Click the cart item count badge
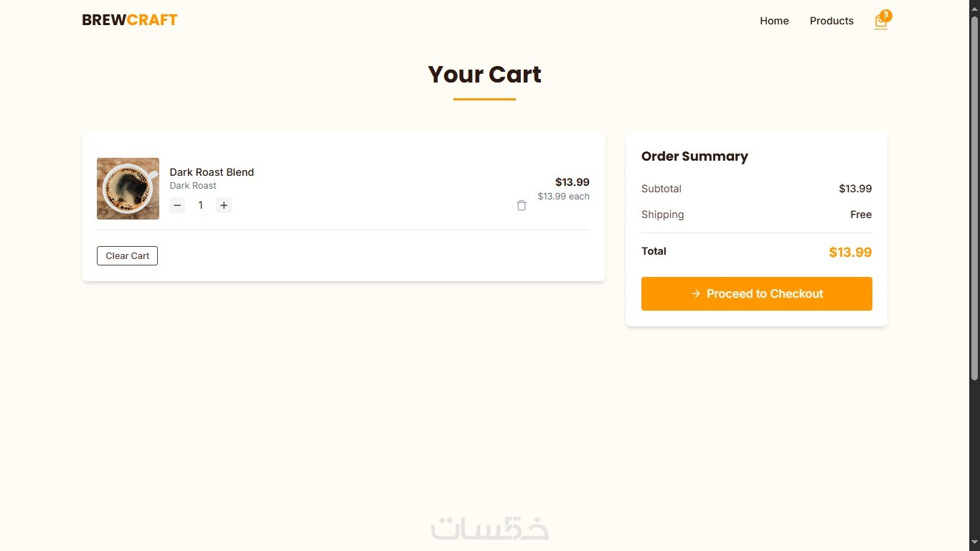 point(887,15)
